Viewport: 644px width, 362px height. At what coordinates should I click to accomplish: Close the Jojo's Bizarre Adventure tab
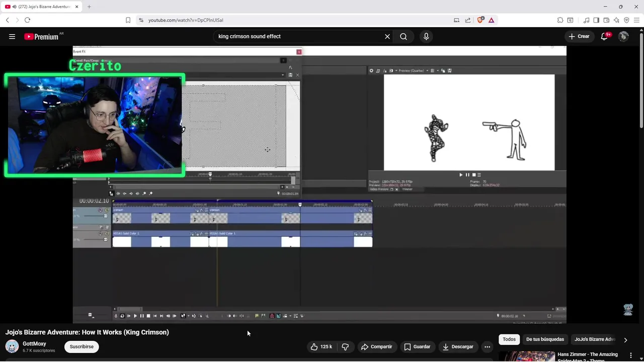point(77,7)
